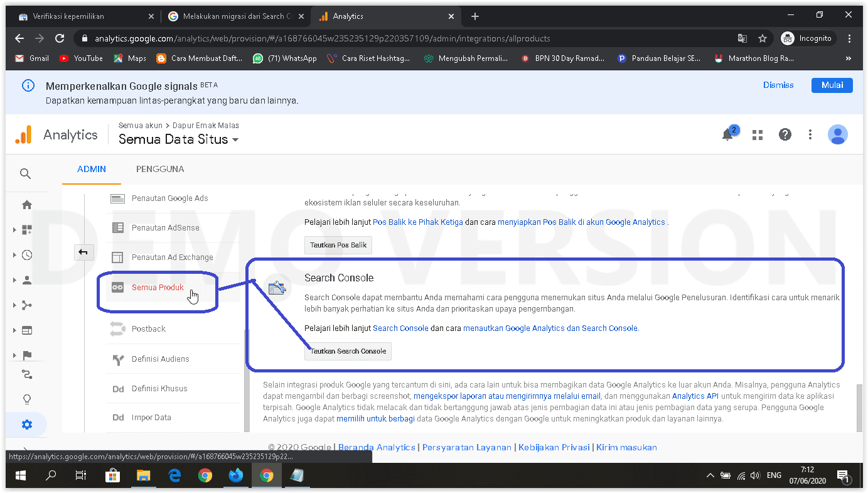Open Acquisition icon in sidebar
Screen dimensions: 868x493
(x=27, y=305)
